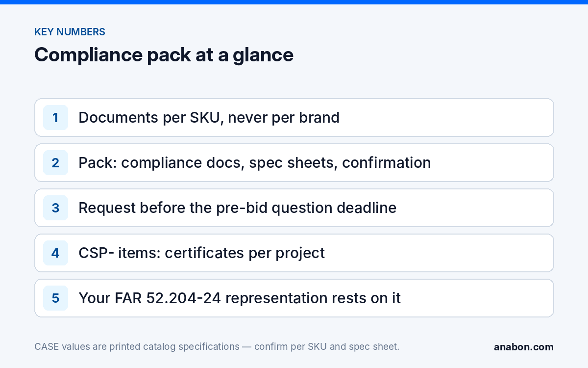Click the number 2 badge
Viewport: 588px width, 368px height.
[55, 163]
